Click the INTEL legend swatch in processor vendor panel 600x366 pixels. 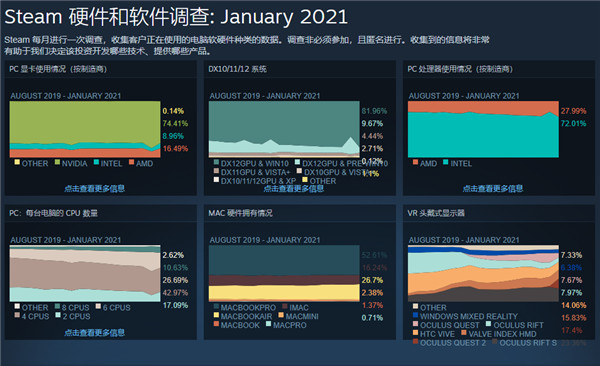[x=446, y=162]
